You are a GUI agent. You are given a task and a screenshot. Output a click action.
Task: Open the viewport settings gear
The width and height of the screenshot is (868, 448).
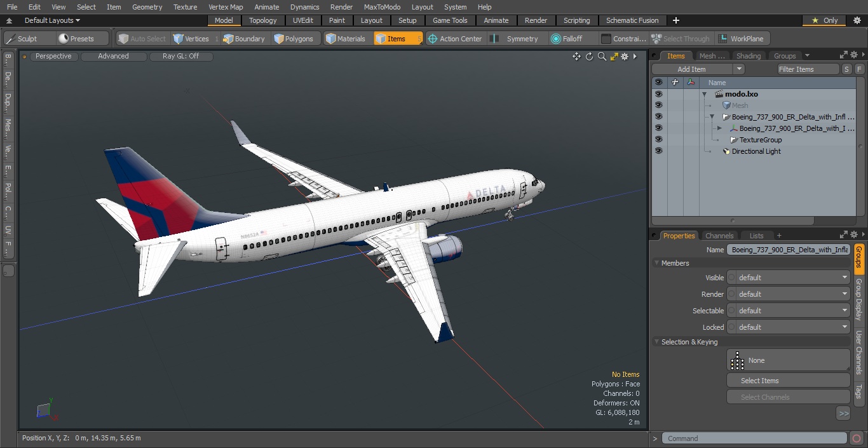click(625, 57)
